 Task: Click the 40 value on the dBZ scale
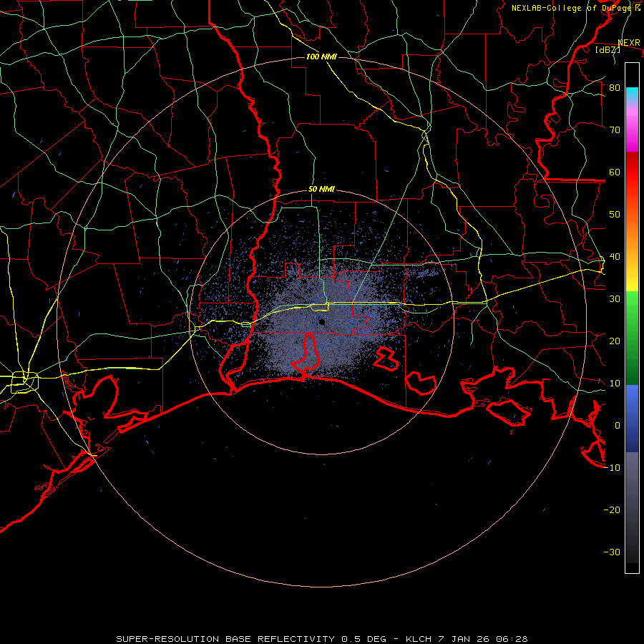pos(615,257)
